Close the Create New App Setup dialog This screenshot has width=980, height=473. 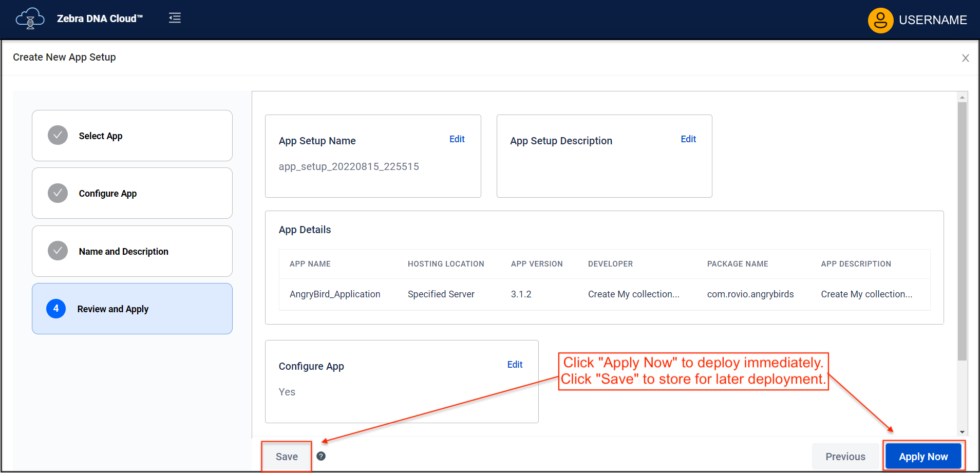pos(965,58)
